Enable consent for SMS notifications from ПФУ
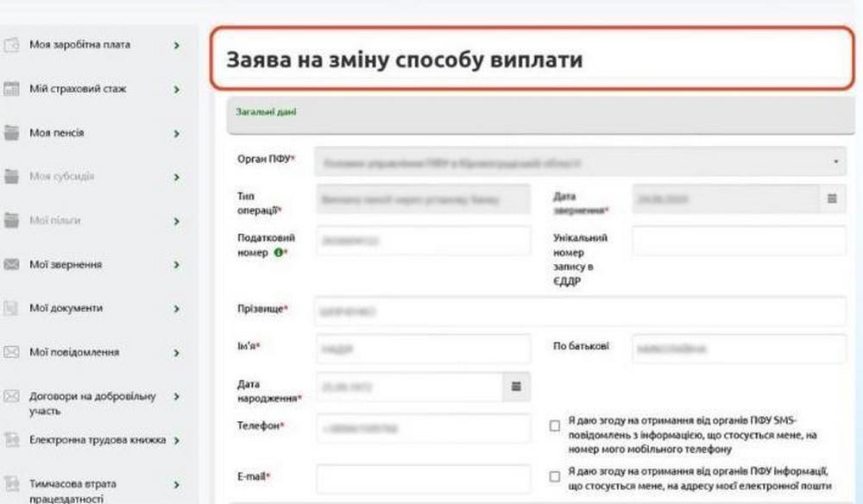Screen dimensions: 863x504 tap(555, 425)
